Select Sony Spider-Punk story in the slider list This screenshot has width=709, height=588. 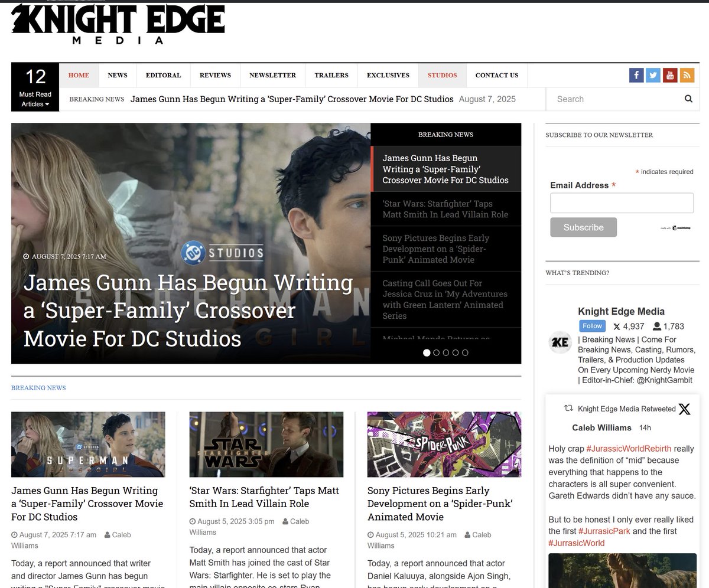[x=446, y=249]
